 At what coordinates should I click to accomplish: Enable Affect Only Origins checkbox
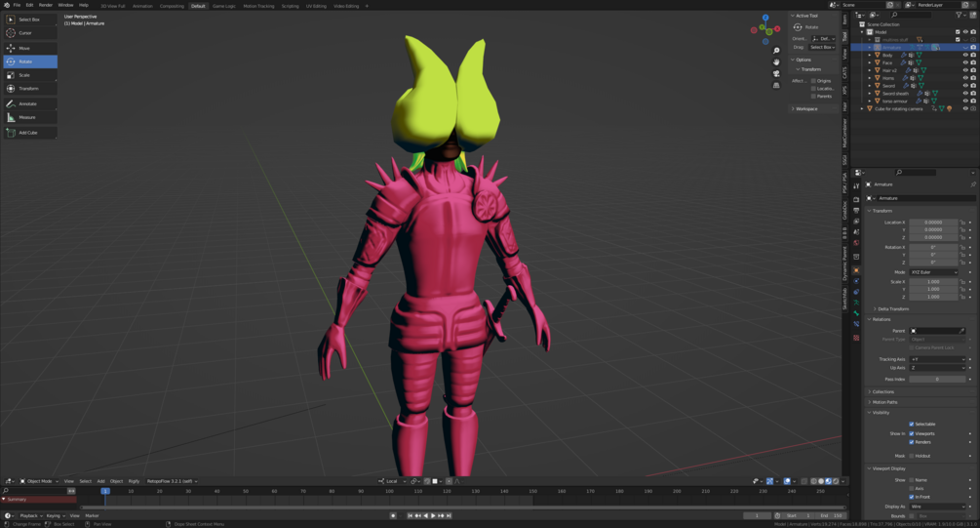pyautogui.click(x=813, y=81)
